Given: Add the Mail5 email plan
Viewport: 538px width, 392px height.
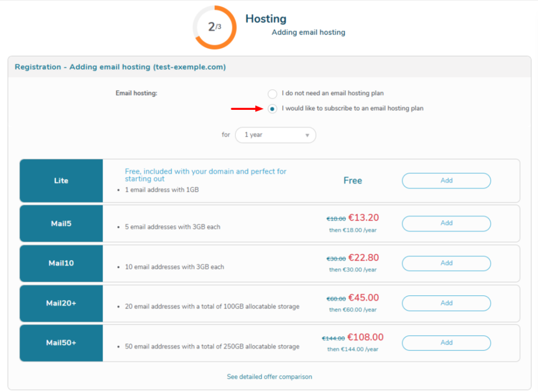Looking at the screenshot, I should [446, 223].
